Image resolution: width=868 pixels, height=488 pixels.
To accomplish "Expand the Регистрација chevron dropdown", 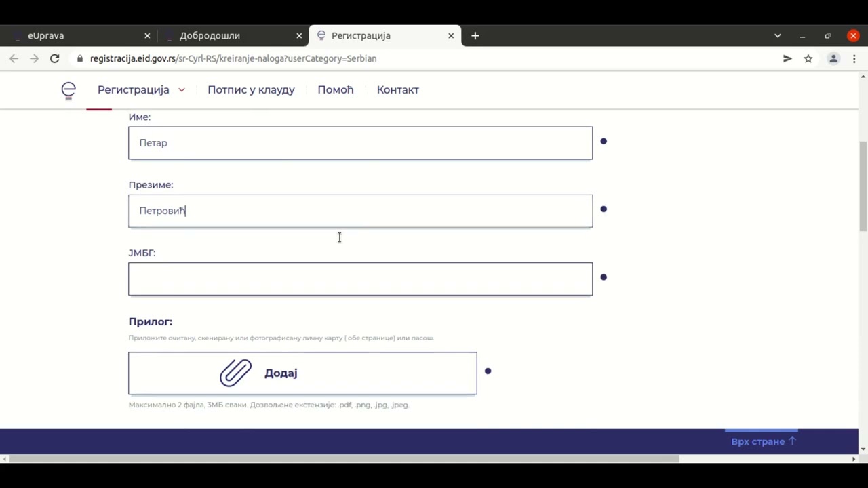I will 182,90.
